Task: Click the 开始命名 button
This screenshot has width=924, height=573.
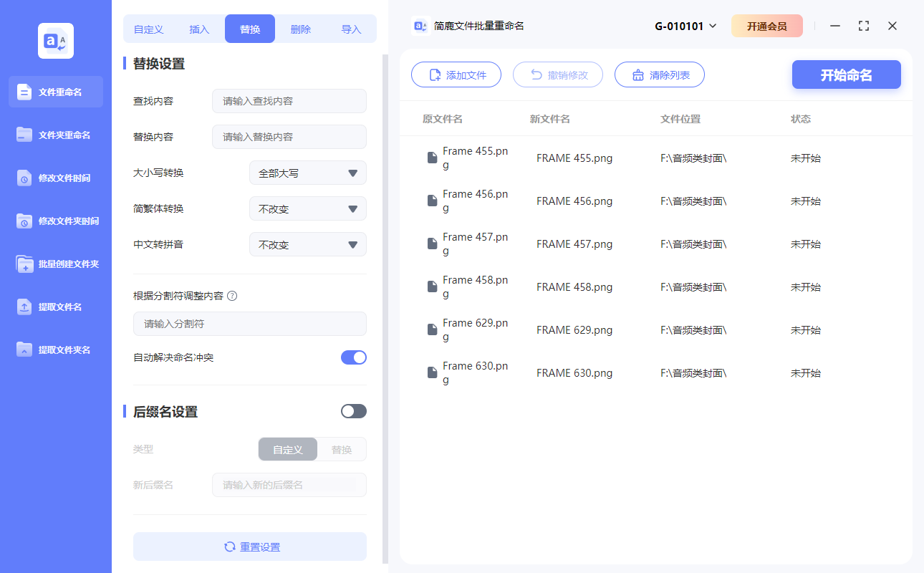Action: coord(846,74)
